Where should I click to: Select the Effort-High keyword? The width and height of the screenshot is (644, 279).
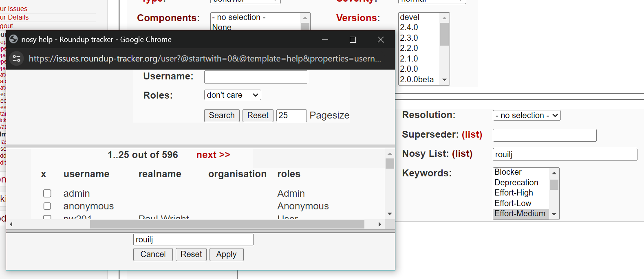pos(521,193)
